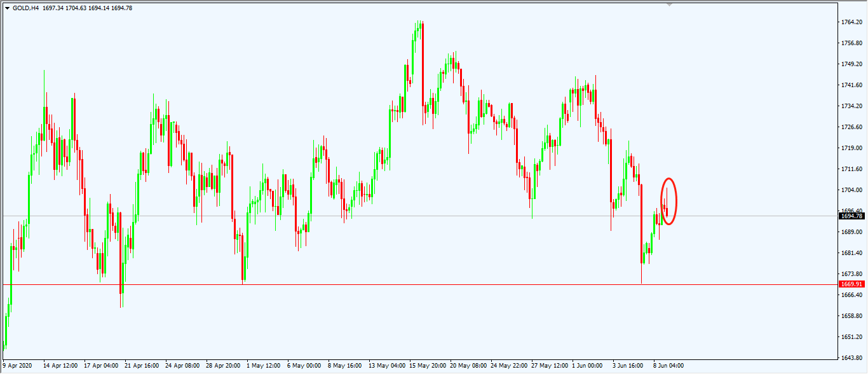Click the 1666.40 price scale label
Viewport: 868px width, 374px height.
tap(851, 295)
